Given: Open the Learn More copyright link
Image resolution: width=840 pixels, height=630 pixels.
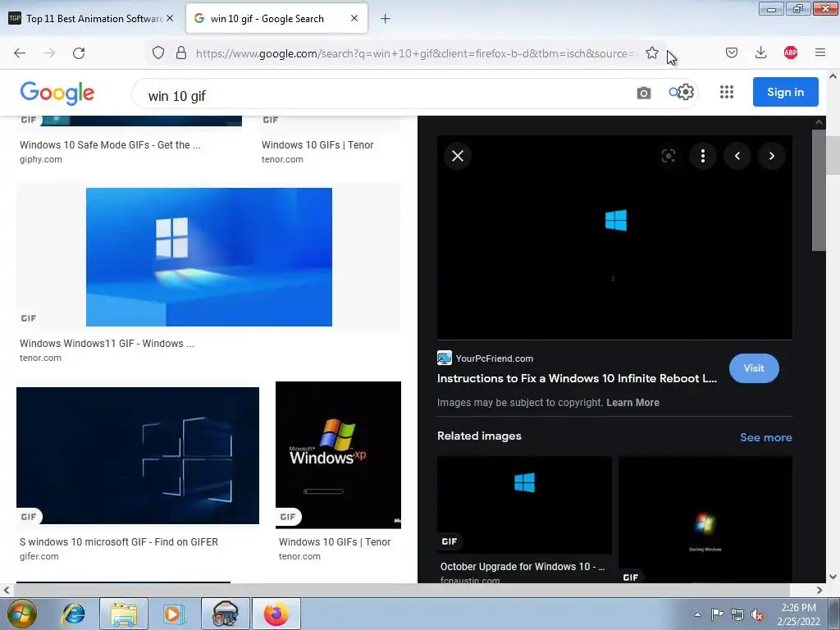Looking at the screenshot, I should (632, 402).
